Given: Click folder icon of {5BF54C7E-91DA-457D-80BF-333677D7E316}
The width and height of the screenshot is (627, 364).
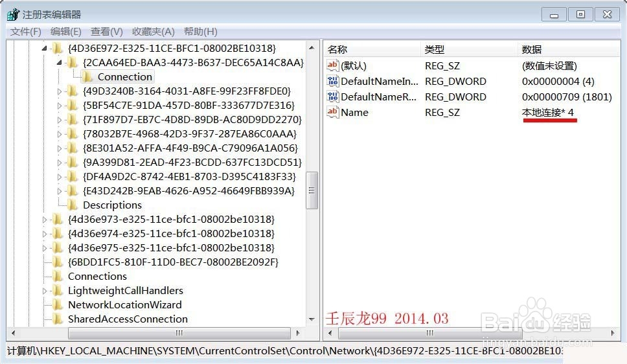Looking at the screenshot, I should [x=73, y=106].
